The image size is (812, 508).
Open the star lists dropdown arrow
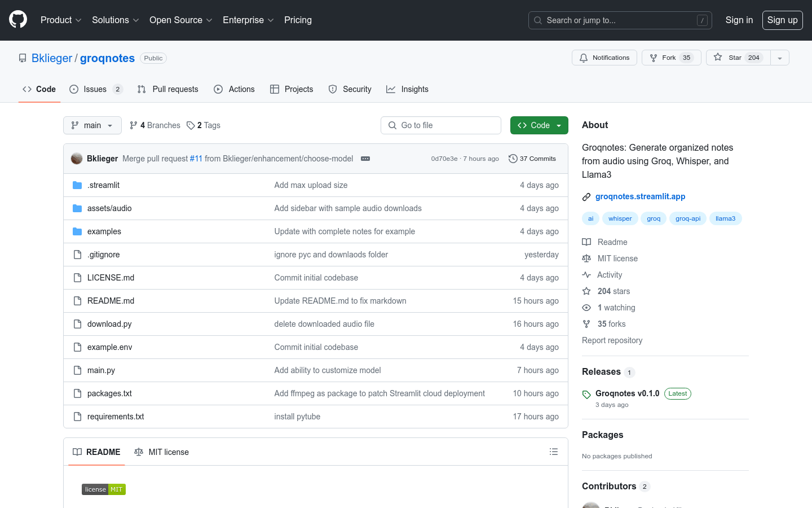780,58
